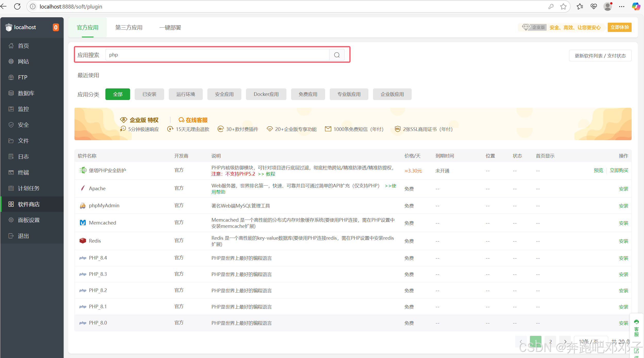
Task: Filter by 全部 category
Action: point(118,94)
